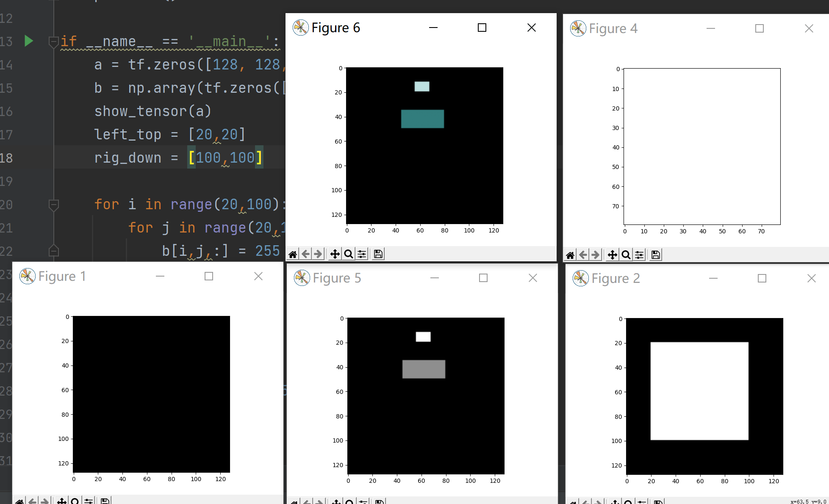Click the small white rectangle in Figure 5
The height and width of the screenshot is (504, 829).
pyautogui.click(x=423, y=337)
